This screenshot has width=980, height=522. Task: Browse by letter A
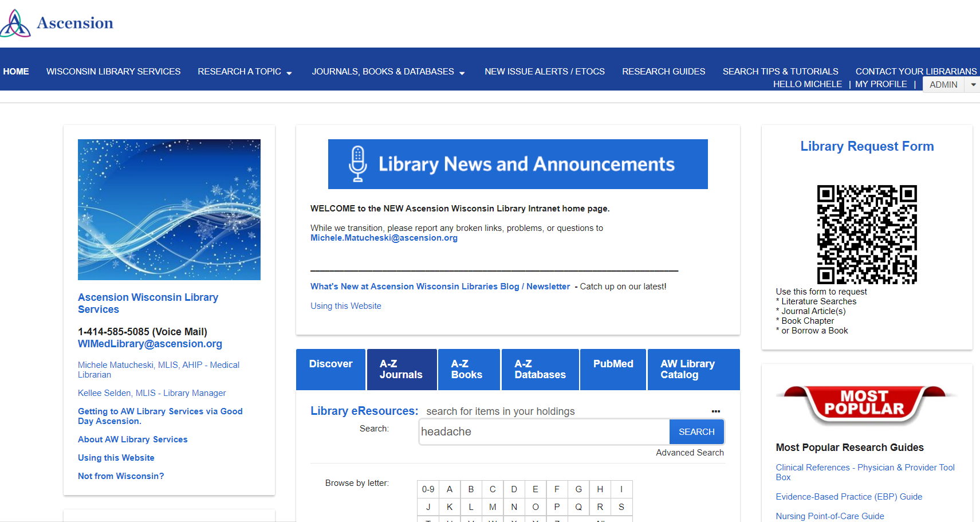point(450,489)
